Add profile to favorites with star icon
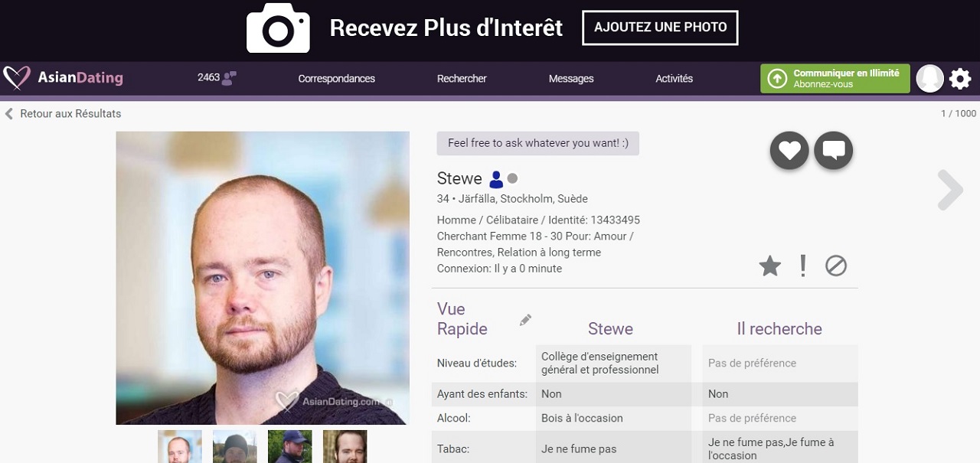The width and height of the screenshot is (980, 463). point(769,266)
